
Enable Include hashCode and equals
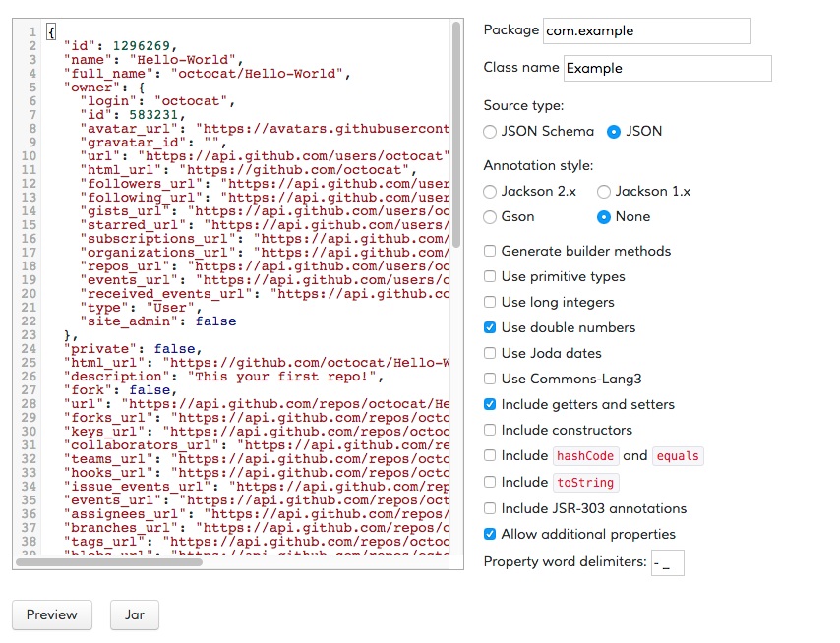[x=488, y=456]
